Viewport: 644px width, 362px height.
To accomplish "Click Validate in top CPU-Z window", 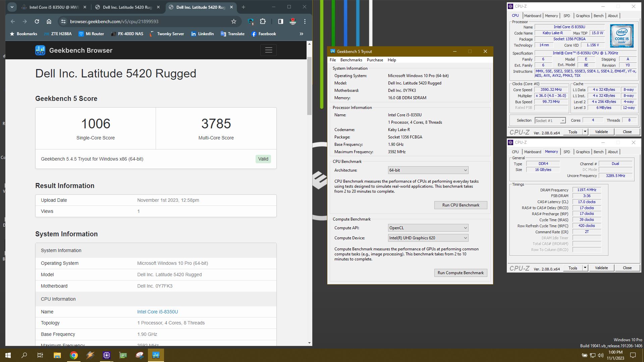I will point(601,132).
